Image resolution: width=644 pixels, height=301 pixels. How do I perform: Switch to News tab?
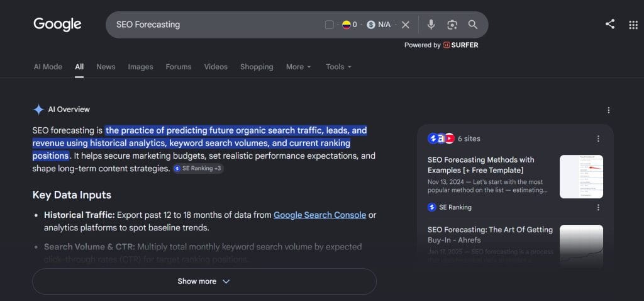[x=106, y=67]
